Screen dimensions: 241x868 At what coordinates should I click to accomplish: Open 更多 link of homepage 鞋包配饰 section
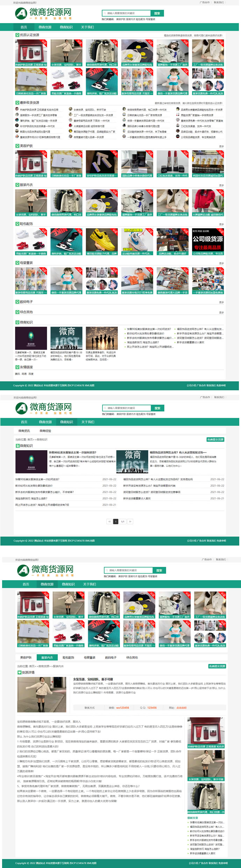pos(221,224)
